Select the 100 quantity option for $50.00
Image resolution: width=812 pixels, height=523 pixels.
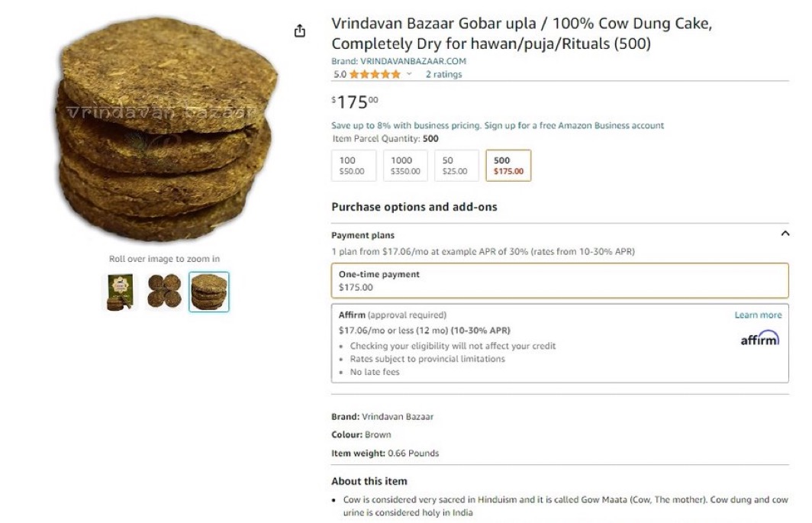point(353,166)
